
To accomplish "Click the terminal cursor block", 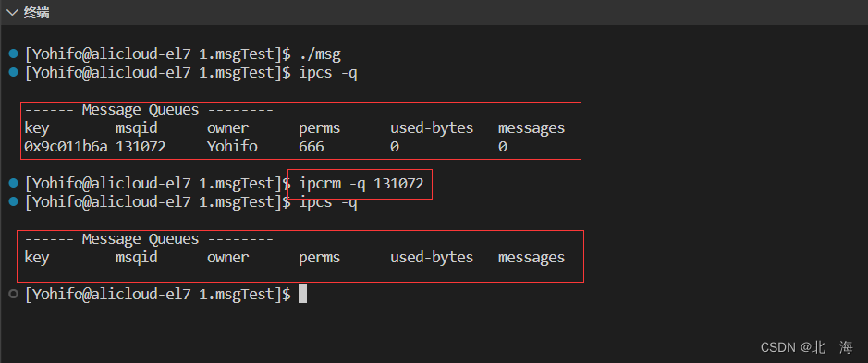I will pos(302,294).
